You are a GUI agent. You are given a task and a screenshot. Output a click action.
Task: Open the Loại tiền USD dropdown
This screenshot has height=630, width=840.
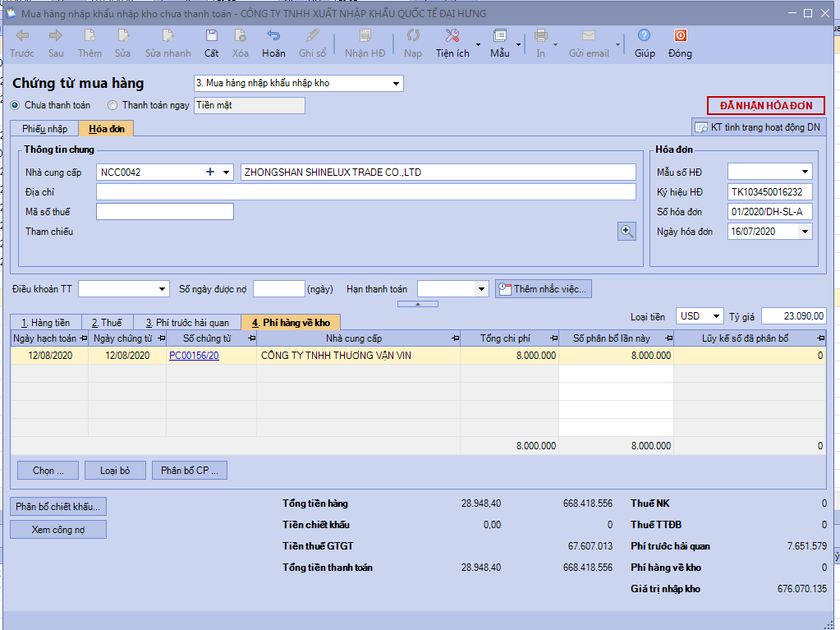[x=716, y=316]
